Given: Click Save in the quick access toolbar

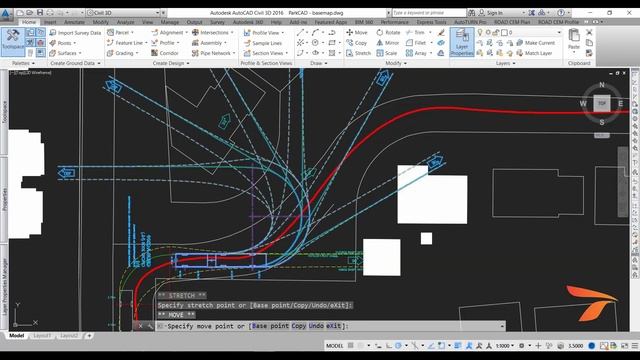Looking at the screenshot, I should coord(40,13).
